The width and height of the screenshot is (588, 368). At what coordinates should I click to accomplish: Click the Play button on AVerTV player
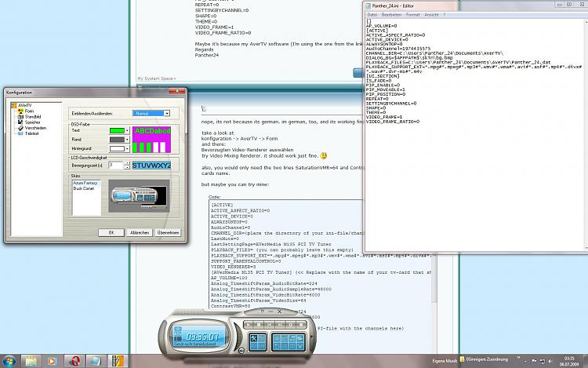tap(248, 325)
